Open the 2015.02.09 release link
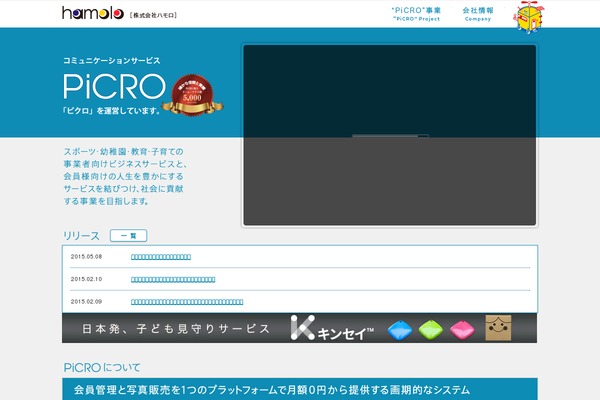The width and height of the screenshot is (600, 400). pos(187,302)
